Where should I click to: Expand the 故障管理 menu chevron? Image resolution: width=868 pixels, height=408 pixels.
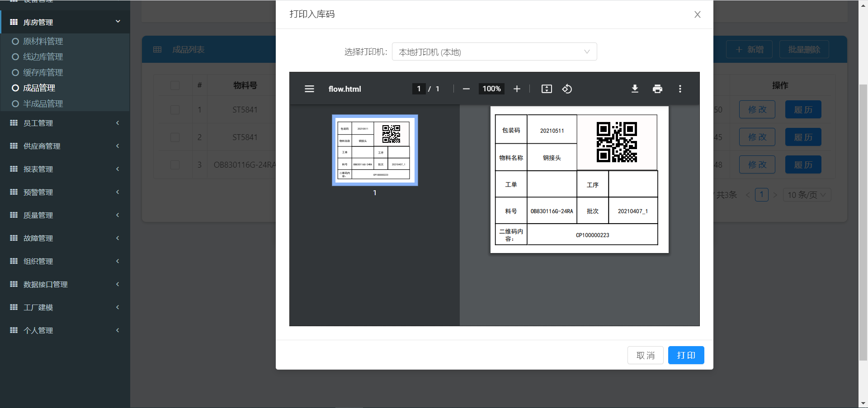point(118,238)
